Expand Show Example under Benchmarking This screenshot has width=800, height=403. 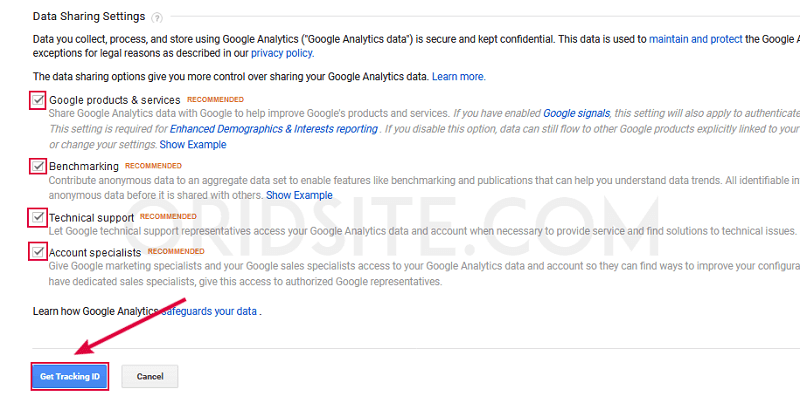tap(299, 195)
